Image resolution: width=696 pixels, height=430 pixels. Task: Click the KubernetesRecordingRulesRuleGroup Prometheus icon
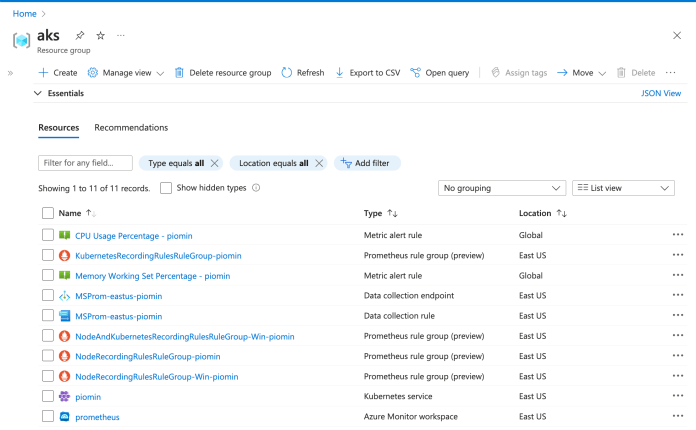(x=64, y=256)
